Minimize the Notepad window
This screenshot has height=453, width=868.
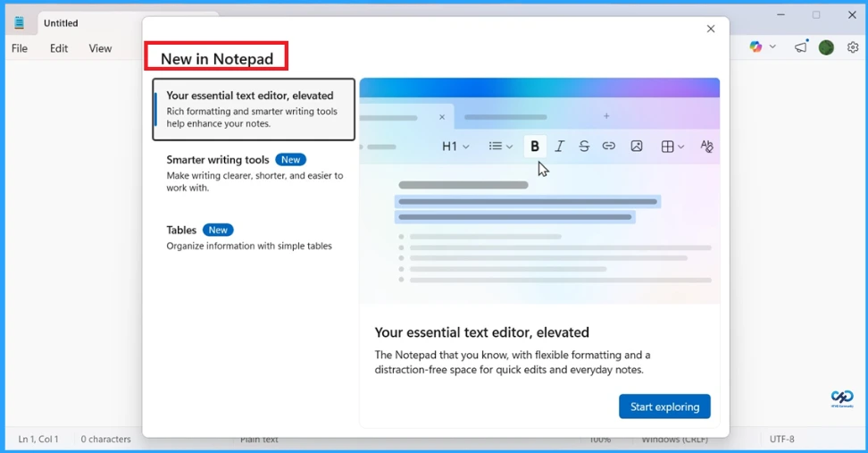pyautogui.click(x=780, y=15)
